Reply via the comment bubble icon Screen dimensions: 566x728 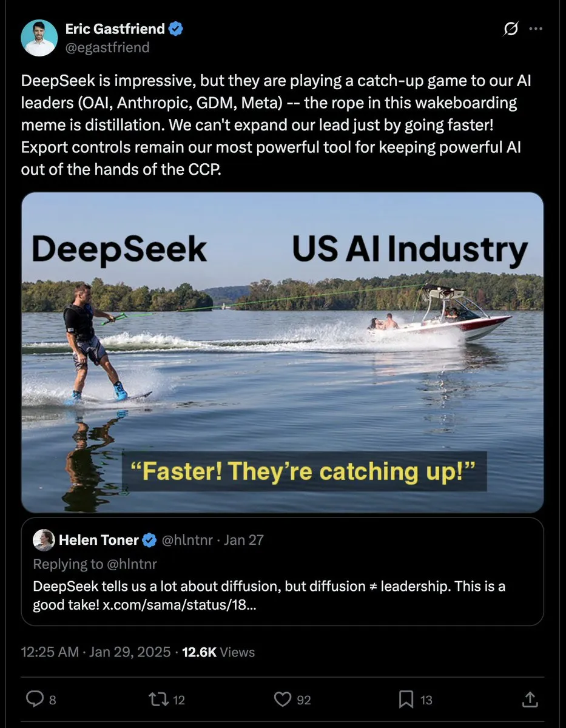click(x=35, y=699)
